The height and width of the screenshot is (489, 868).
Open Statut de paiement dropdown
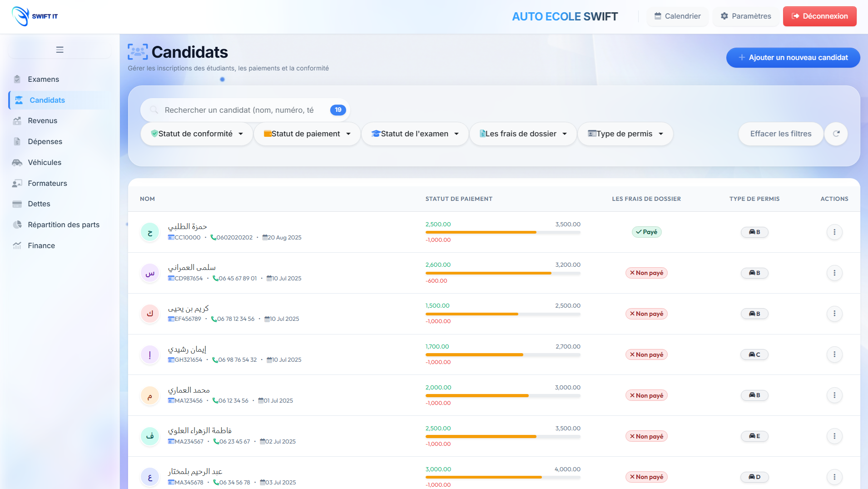pos(307,134)
